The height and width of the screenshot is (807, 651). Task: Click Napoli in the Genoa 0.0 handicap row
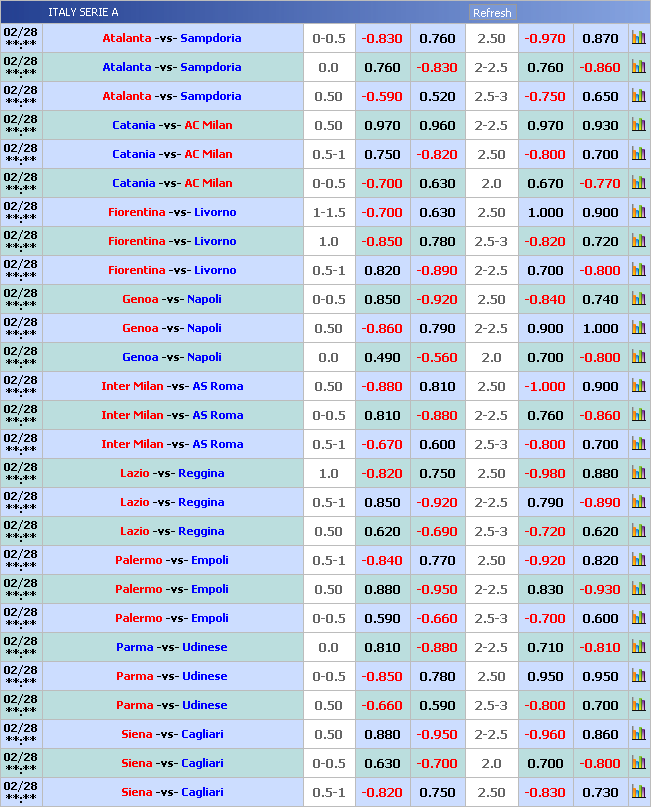point(204,357)
